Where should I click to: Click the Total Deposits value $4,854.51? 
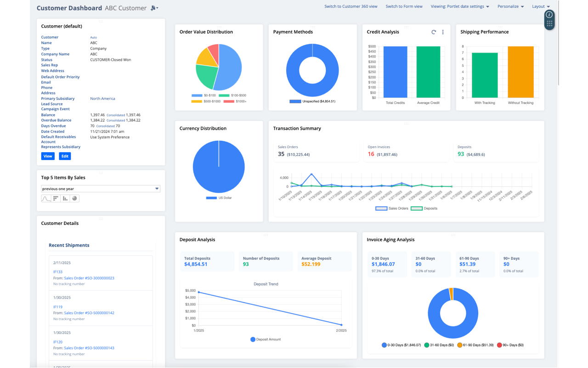(x=196, y=264)
